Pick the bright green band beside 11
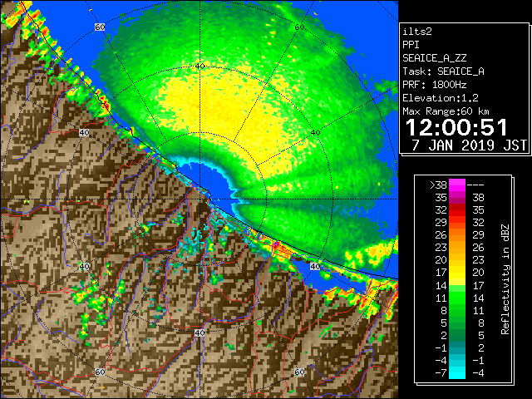 pyautogui.click(x=457, y=298)
